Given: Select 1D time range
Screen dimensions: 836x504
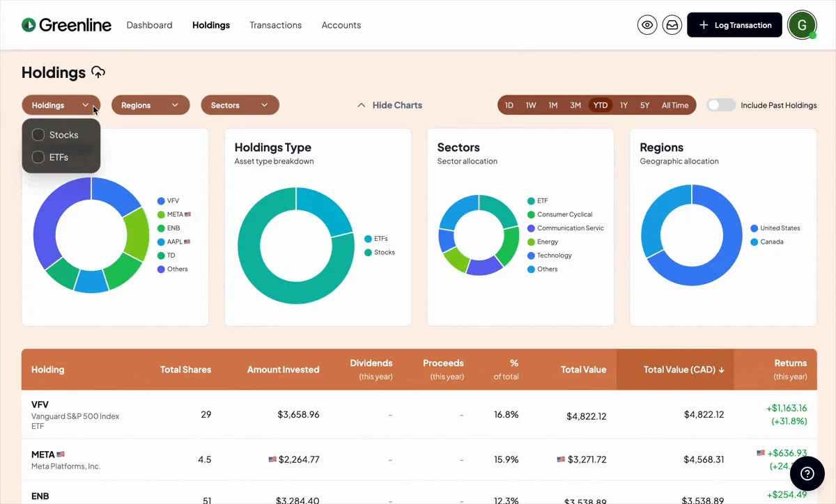Looking at the screenshot, I should (509, 105).
